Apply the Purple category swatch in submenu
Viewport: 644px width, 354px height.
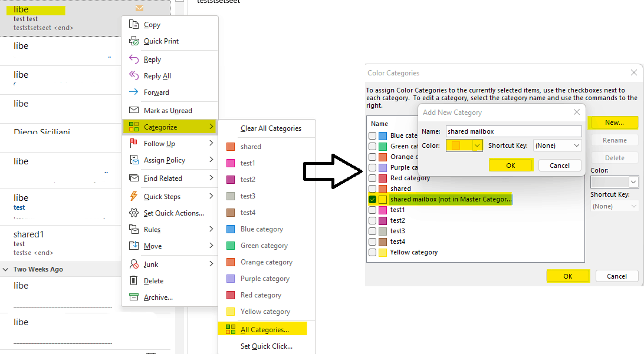(x=231, y=279)
